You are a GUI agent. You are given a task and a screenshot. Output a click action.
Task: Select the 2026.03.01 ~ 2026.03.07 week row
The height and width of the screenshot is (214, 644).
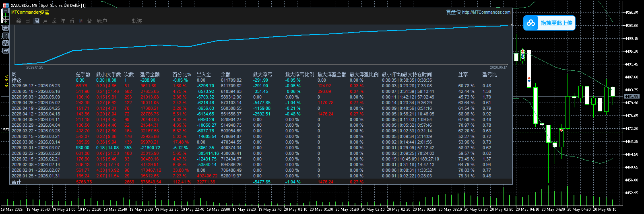(261, 148)
